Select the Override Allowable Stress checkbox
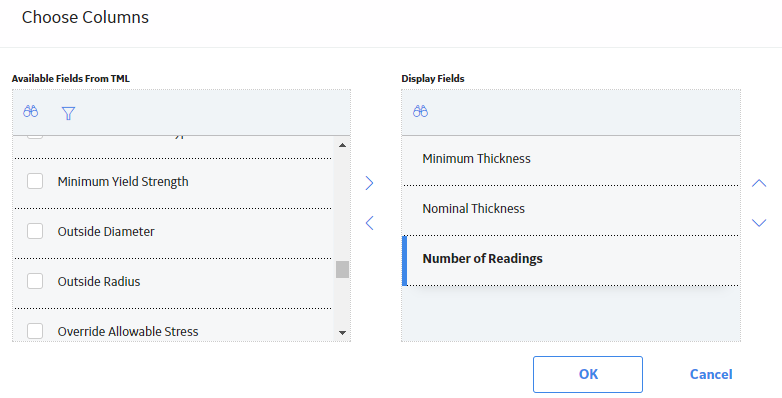Screen dimensions: 782x398 (x=35, y=331)
